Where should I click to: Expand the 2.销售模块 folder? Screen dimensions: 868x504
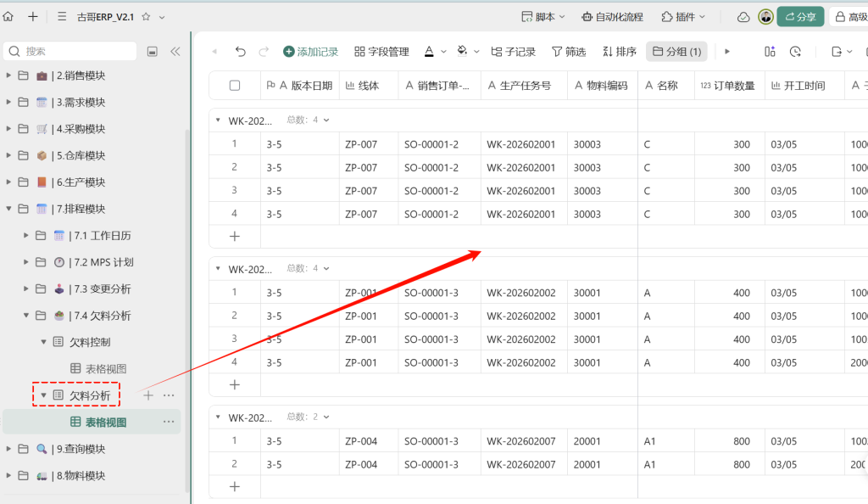point(8,76)
